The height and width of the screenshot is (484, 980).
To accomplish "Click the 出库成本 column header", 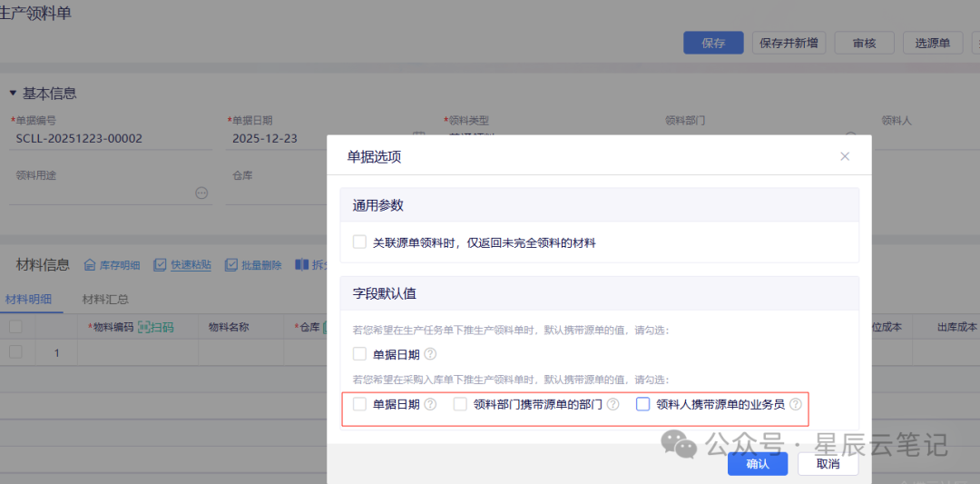I will pos(957,327).
